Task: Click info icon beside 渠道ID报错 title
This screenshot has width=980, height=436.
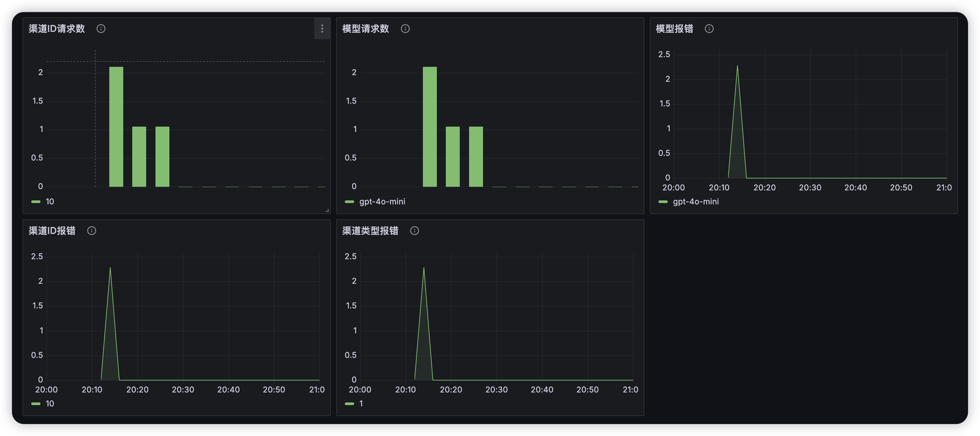Action: 92,231
